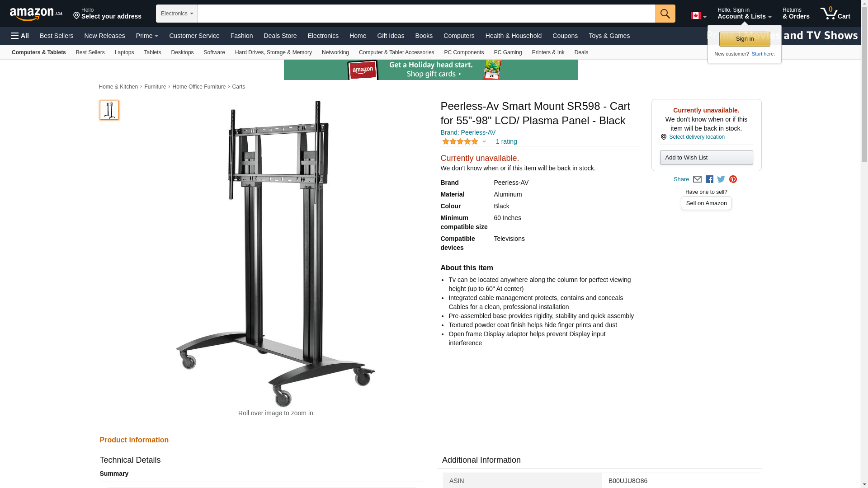Select the product image thumbnail

pos(109,110)
